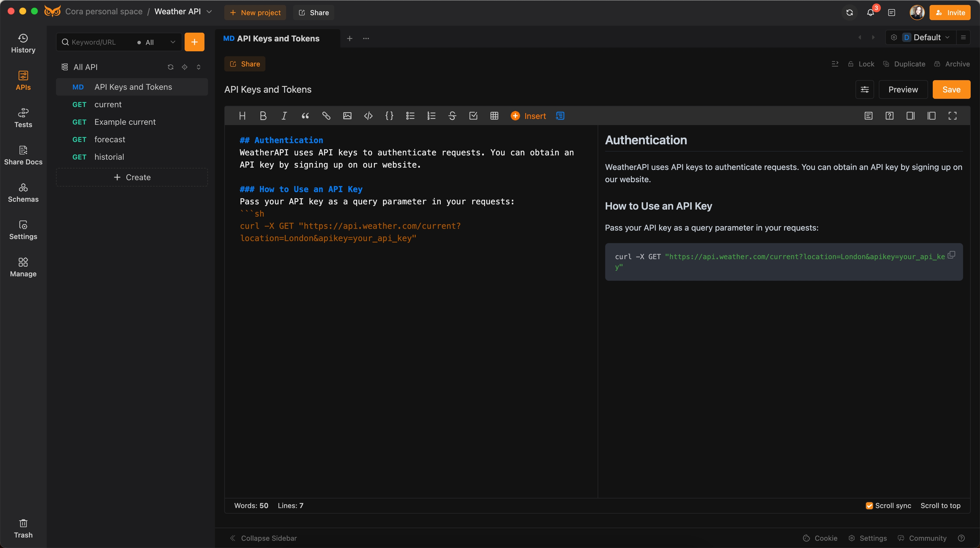980x548 pixels.
Task: Click the blue document icon next to Insert
Action: (x=560, y=116)
